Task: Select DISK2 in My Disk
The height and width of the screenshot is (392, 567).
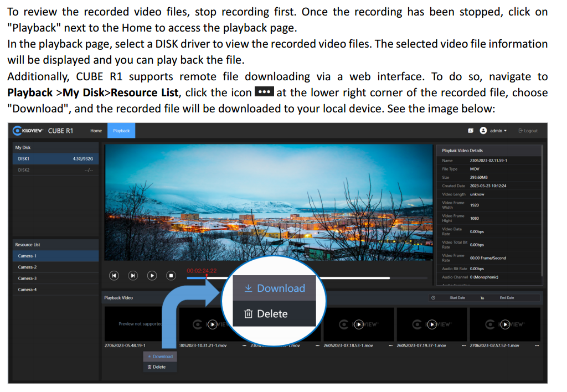Action: point(55,170)
